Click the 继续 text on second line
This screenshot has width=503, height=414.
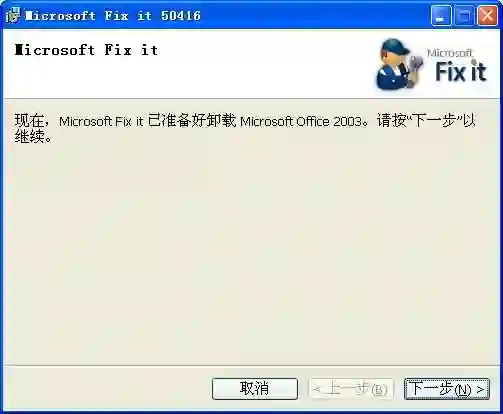(29, 136)
